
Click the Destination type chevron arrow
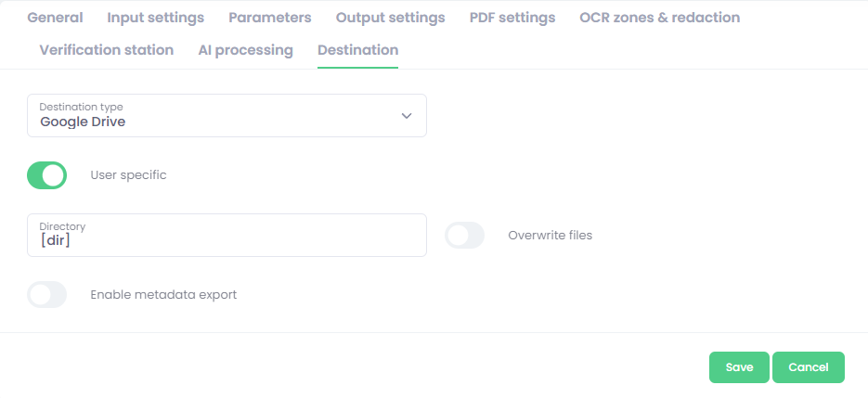point(406,116)
